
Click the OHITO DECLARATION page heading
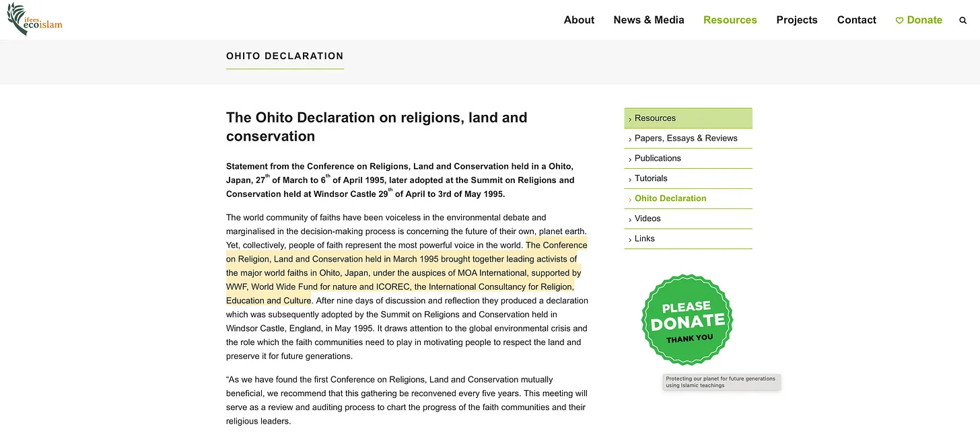[x=285, y=56]
